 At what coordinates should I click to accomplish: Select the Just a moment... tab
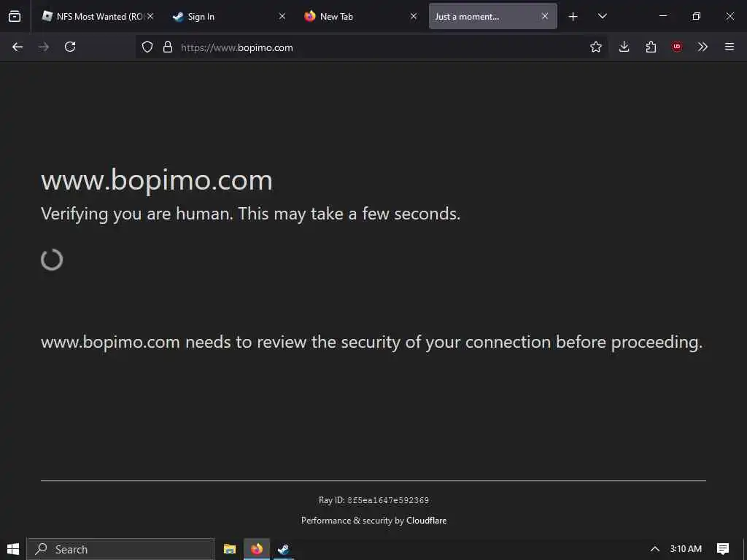coord(492,16)
